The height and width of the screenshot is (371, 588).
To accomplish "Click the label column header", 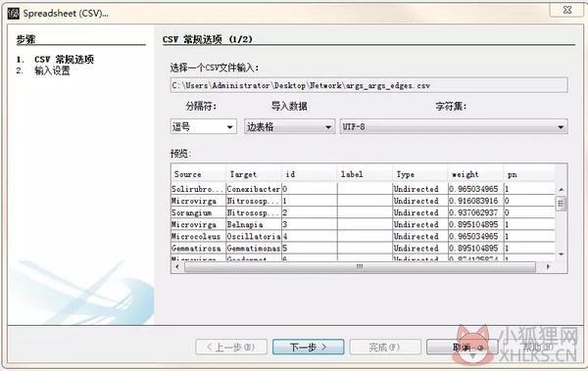I will coord(365,174).
